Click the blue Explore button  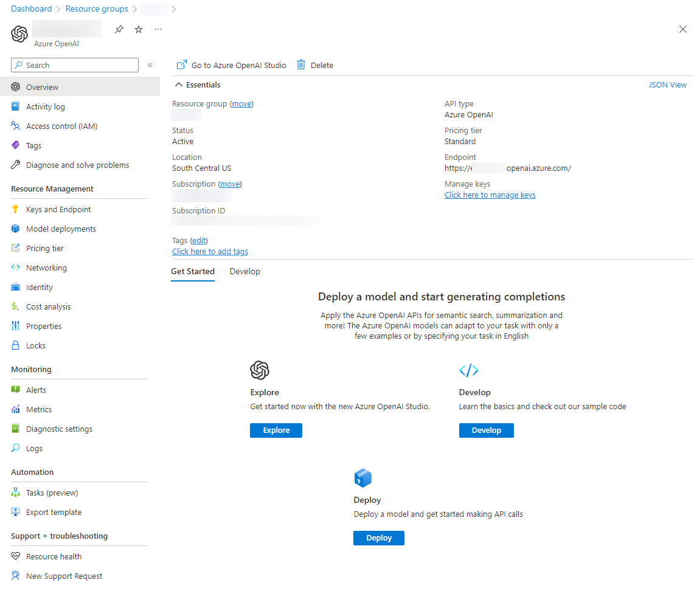click(276, 430)
